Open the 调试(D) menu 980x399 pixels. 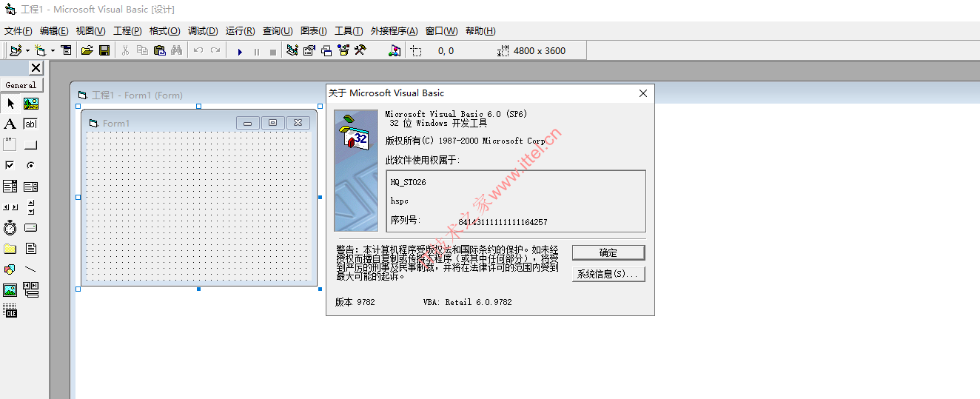pyautogui.click(x=203, y=31)
